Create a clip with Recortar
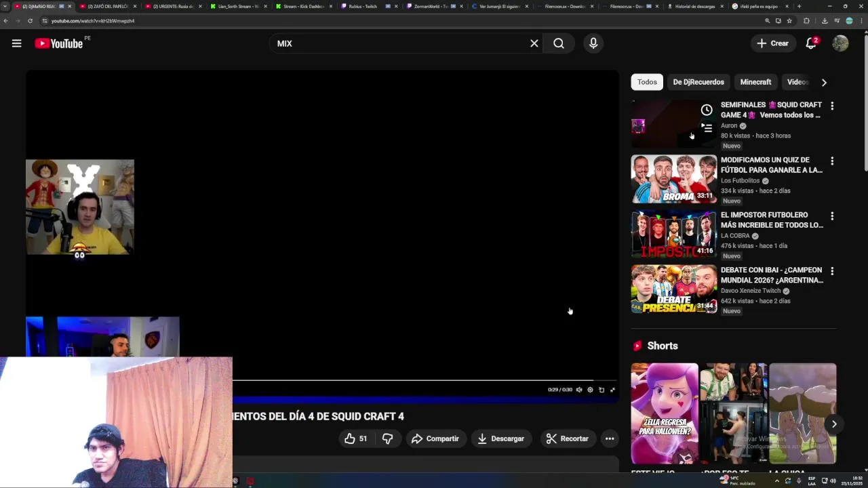 568,439
